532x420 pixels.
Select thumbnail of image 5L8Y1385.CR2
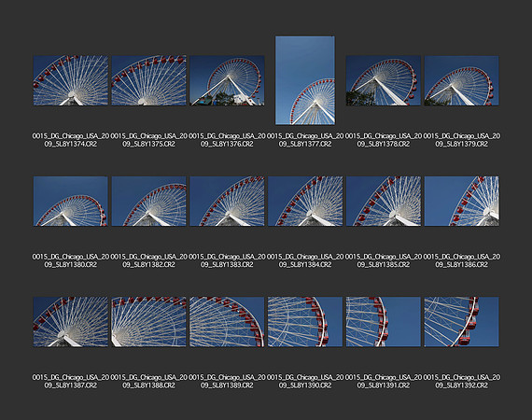[x=384, y=202]
